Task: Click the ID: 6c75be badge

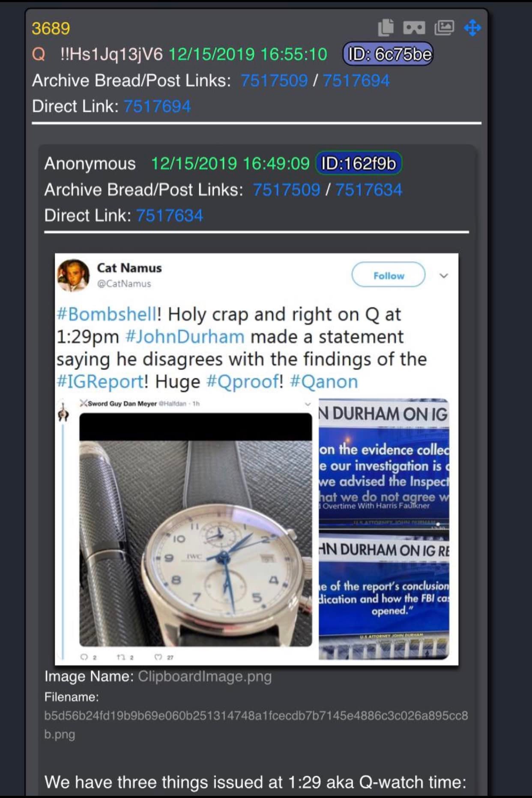Action: 388,54
